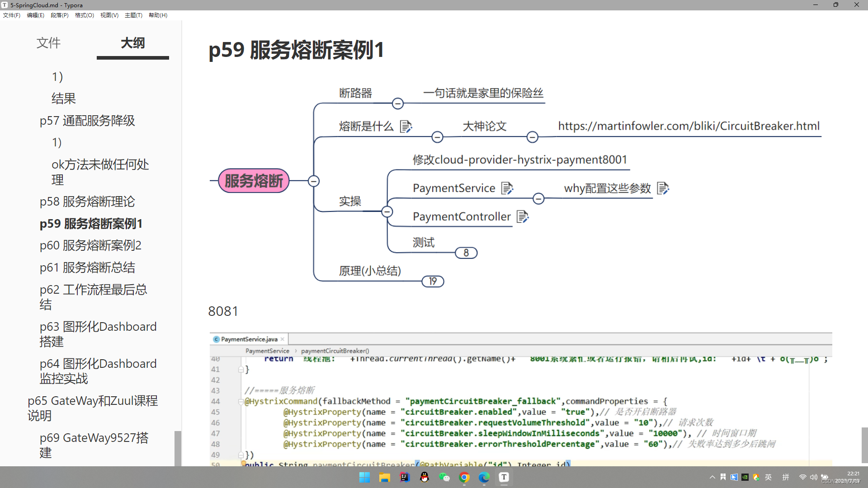Switch to the 文件 sidebar tab
868x488 pixels.
48,43
